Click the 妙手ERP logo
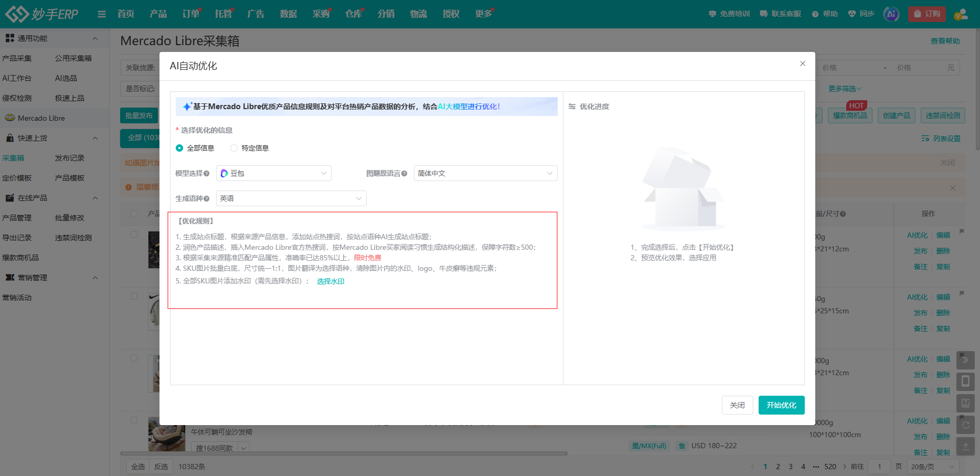Viewport: 980px width, 476px height. [41, 14]
